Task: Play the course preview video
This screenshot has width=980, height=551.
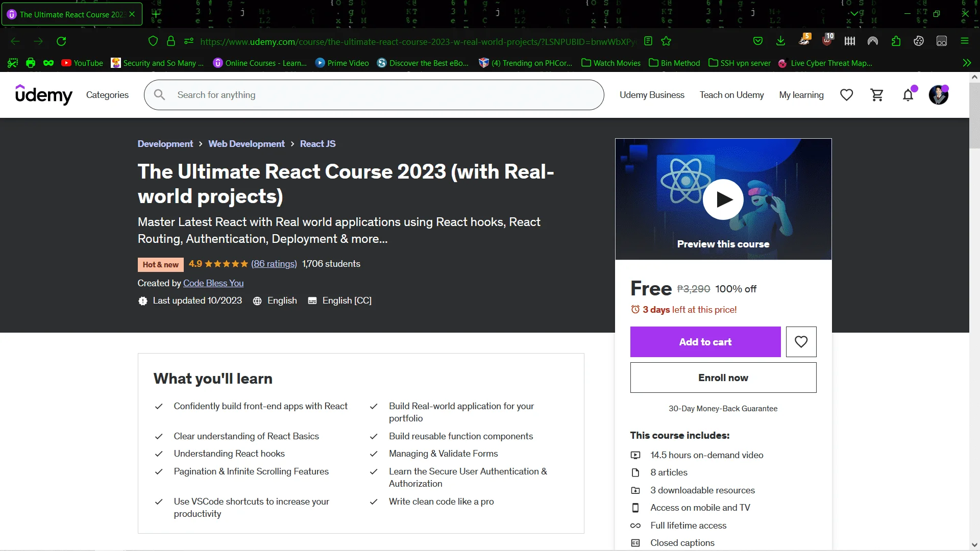Action: (723, 199)
